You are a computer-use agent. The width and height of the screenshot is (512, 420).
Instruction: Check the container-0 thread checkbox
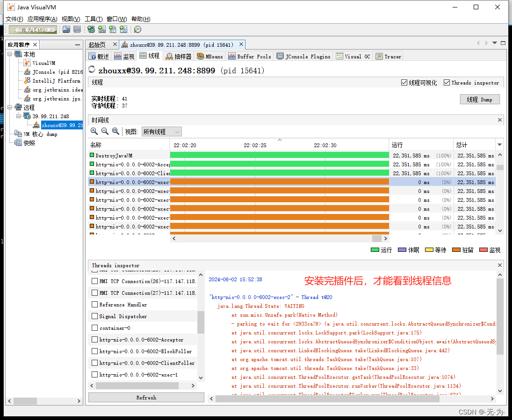[95, 327]
